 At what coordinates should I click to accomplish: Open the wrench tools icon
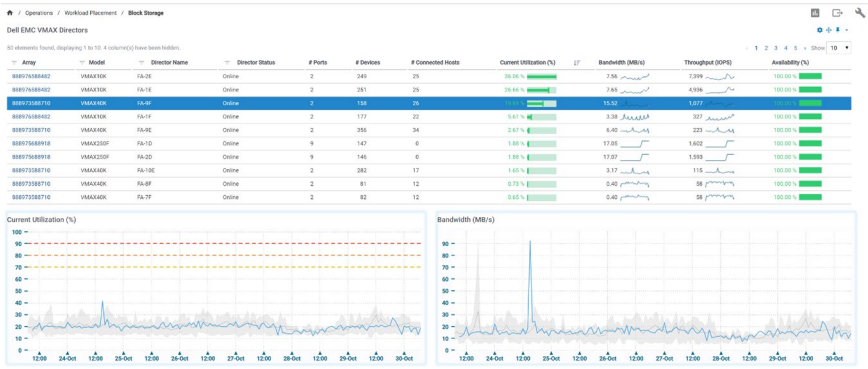[860, 13]
